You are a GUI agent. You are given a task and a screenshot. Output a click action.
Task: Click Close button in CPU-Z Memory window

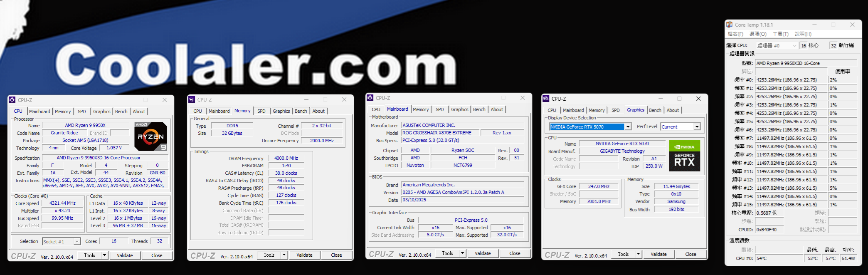[336, 255]
